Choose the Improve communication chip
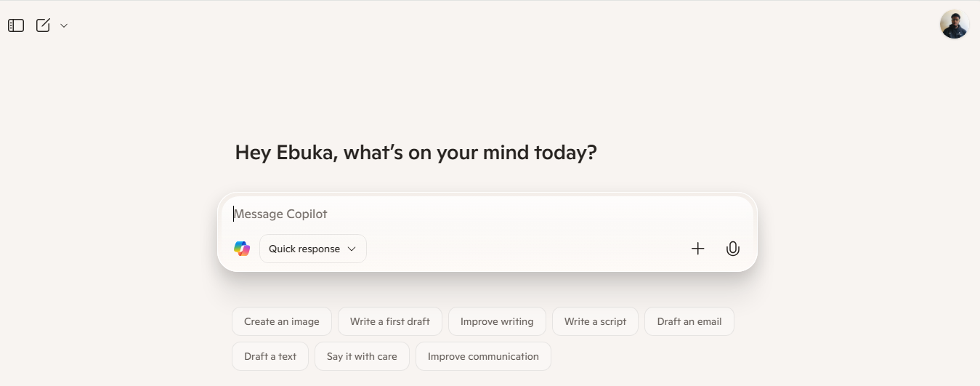The image size is (980, 386). pyautogui.click(x=483, y=356)
